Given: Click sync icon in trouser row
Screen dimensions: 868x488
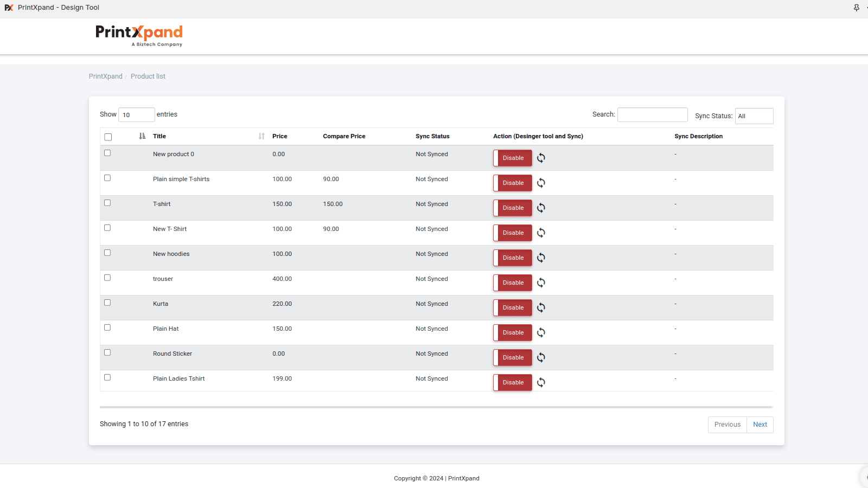Looking at the screenshot, I should [541, 283].
